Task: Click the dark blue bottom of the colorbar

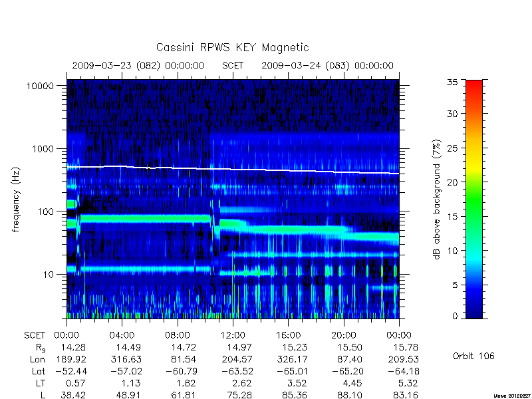Action: (x=474, y=314)
